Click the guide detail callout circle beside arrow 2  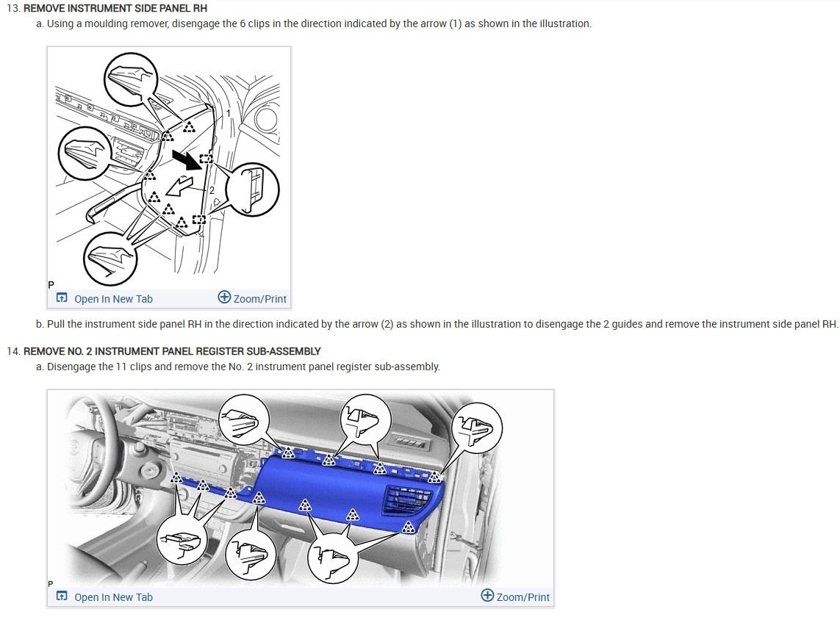252,189
